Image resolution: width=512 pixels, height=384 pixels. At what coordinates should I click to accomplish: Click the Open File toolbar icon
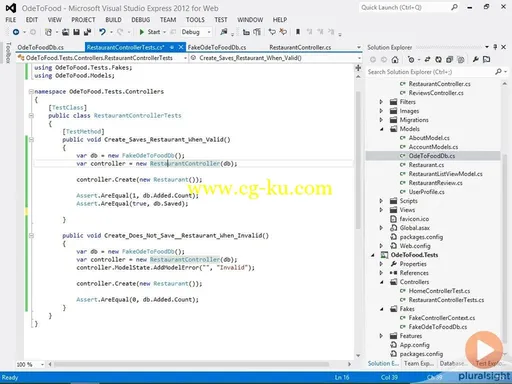[x=66, y=32]
